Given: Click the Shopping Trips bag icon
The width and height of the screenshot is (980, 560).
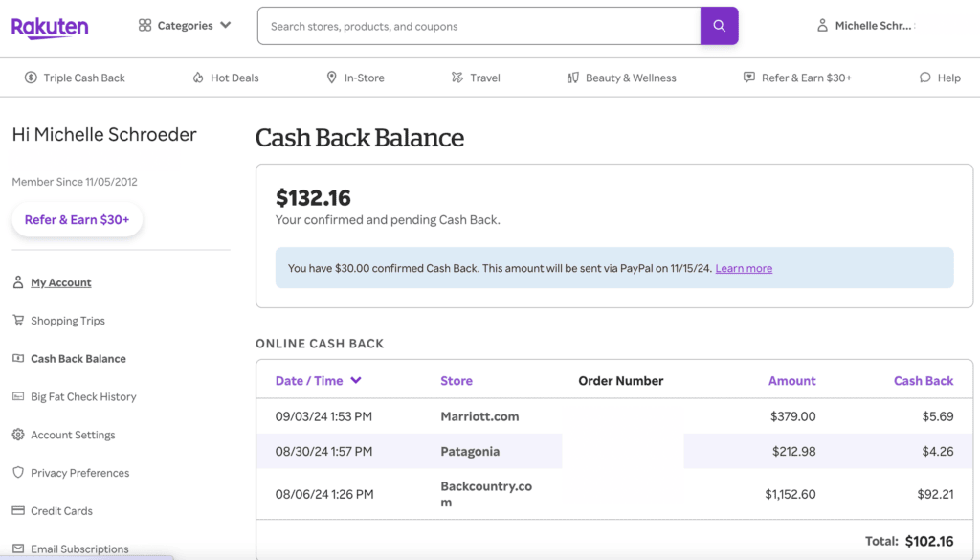Looking at the screenshot, I should click(x=16, y=320).
